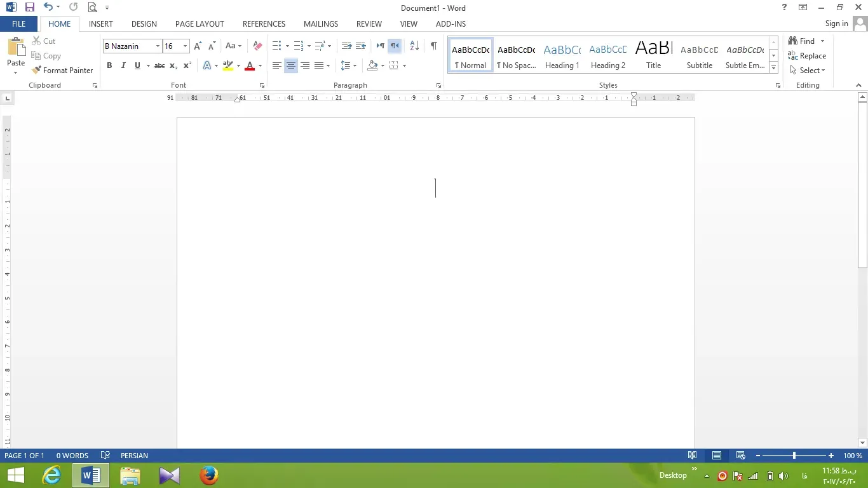The height and width of the screenshot is (488, 868).
Task: Click the Shading paint bucket icon
Action: click(373, 65)
